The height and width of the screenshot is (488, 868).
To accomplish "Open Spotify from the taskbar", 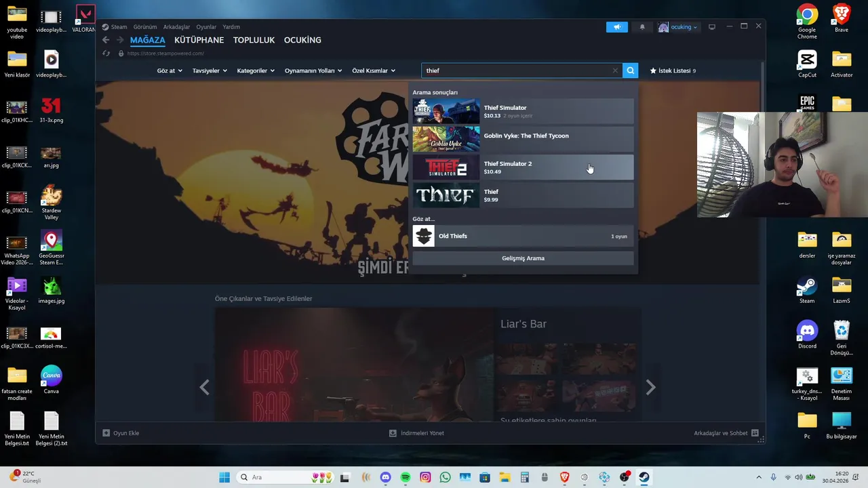I will click(406, 477).
